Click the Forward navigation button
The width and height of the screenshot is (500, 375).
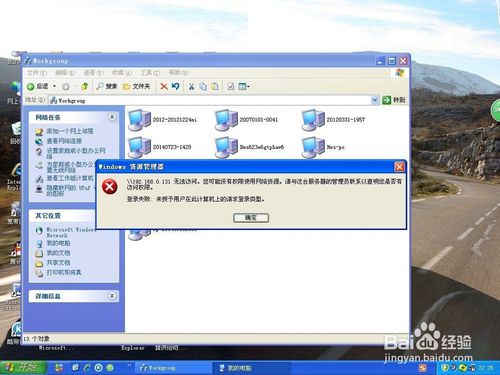(66, 87)
